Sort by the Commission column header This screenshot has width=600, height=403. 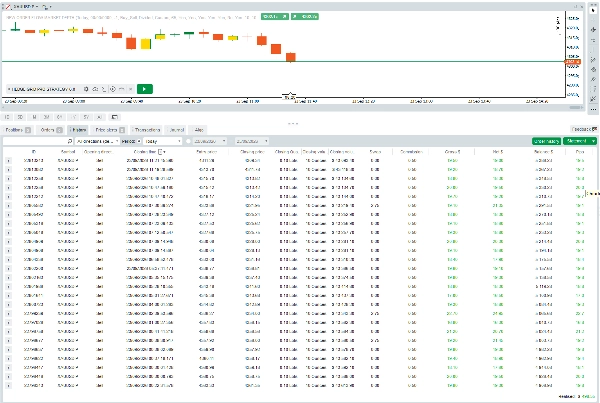(x=411, y=152)
